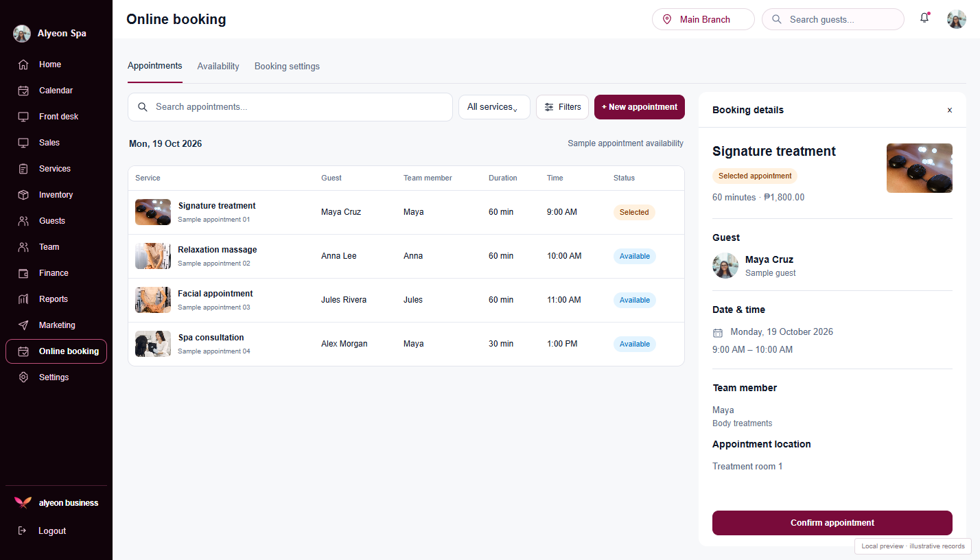Open the Reports chart icon
Screen dimensions: 980x560
(23, 299)
